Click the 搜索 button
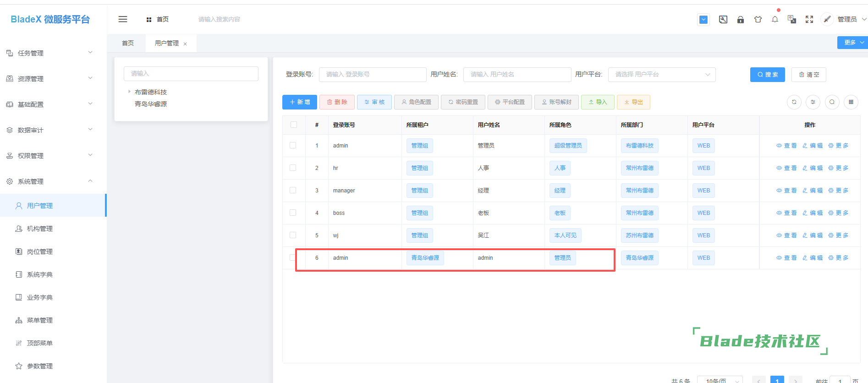 tap(767, 75)
